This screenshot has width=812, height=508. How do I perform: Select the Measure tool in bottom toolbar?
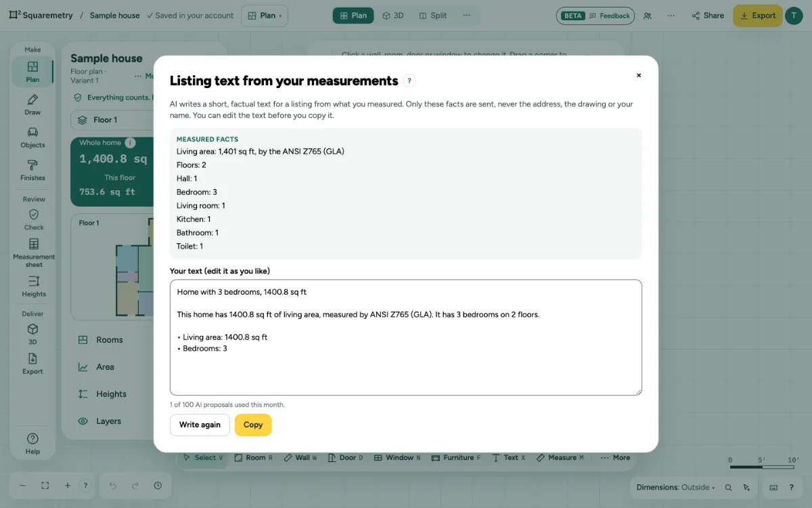coord(560,458)
